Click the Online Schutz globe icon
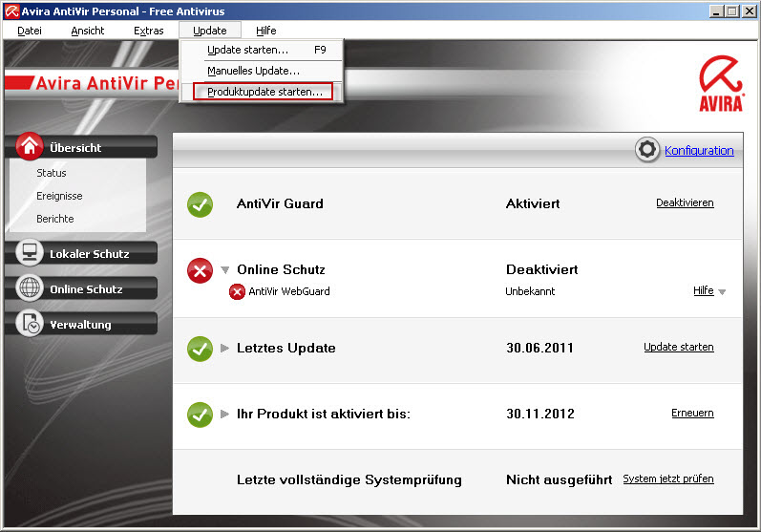Screen dimensions: 761x532 [29, 287]
